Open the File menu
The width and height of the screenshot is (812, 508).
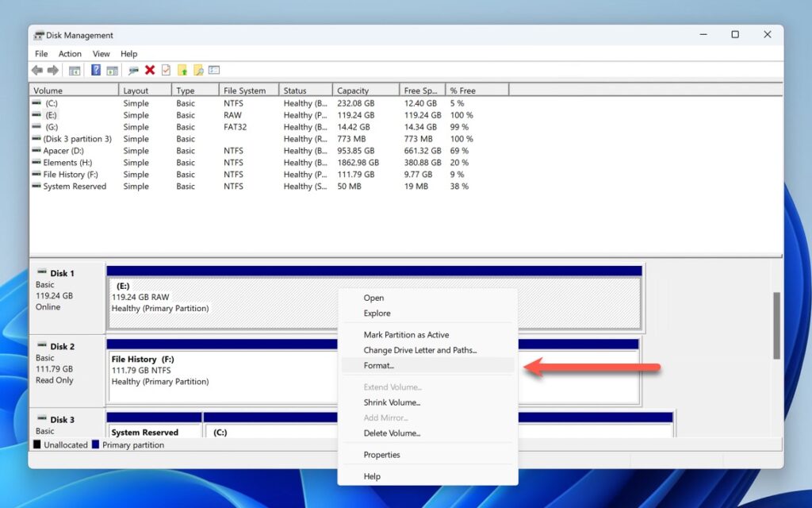40,53
